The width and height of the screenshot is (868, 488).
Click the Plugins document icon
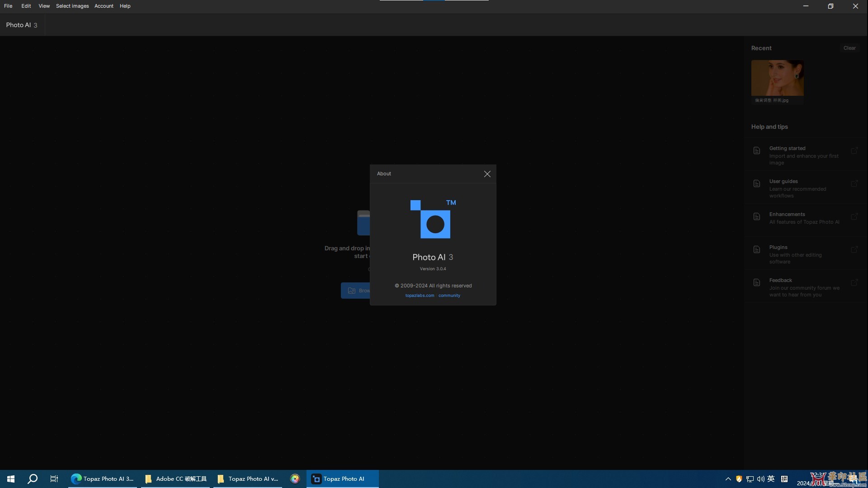point(757,249)
